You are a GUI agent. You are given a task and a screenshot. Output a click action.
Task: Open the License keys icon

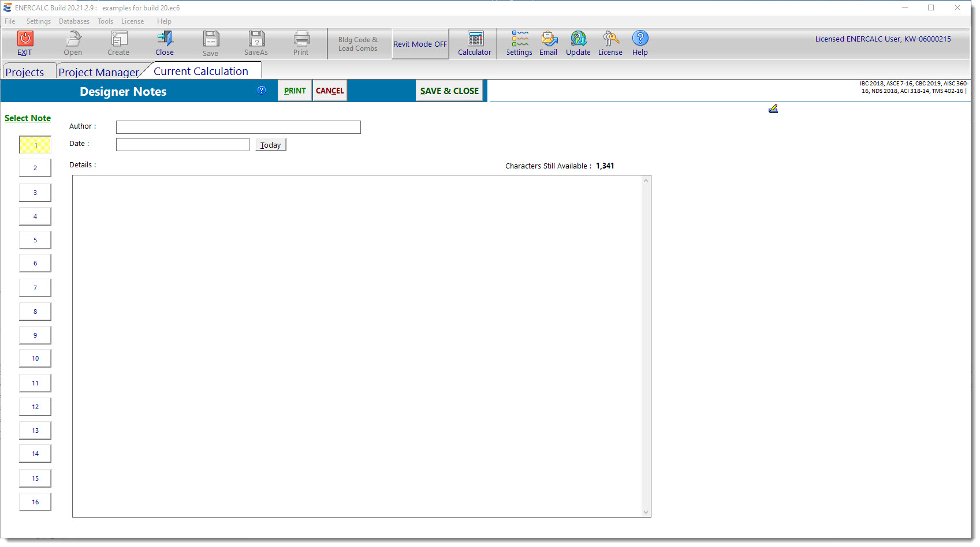(610, 39)
